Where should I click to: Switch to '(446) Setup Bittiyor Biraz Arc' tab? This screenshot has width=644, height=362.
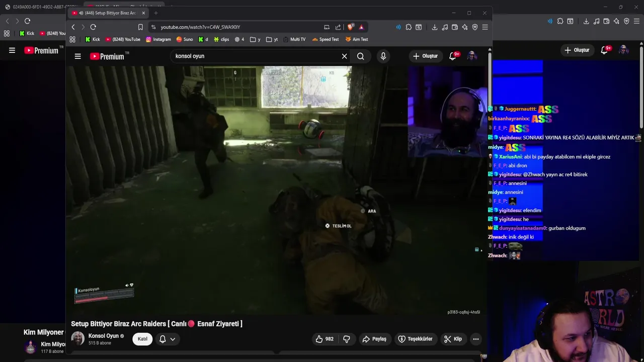(x=108, y=13)
